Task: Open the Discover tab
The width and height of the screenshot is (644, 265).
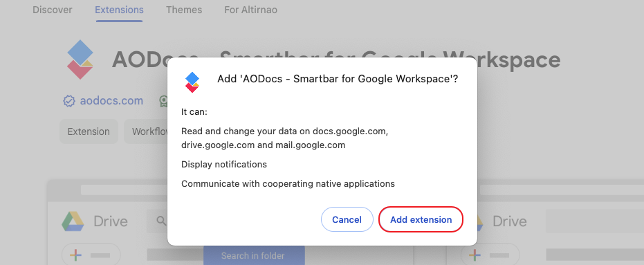Action: 52,10
